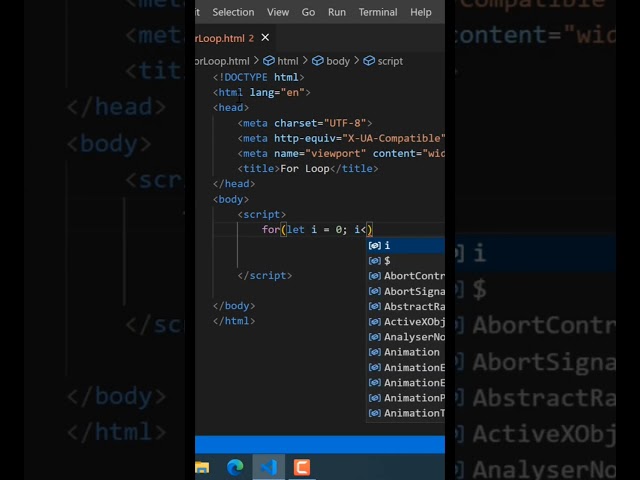Open the Go menu
Viewport: 640px width, 480px height.
coord(308,12)
